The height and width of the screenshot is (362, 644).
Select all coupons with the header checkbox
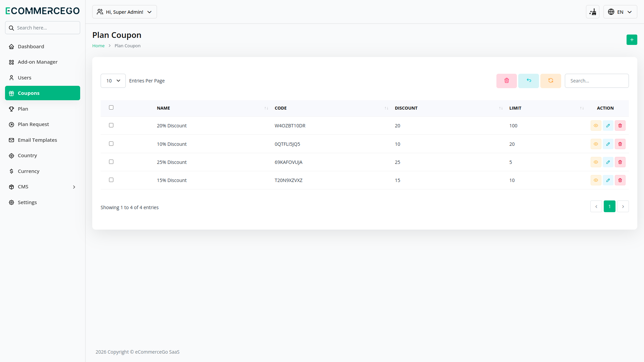click(x=111, y=108)
